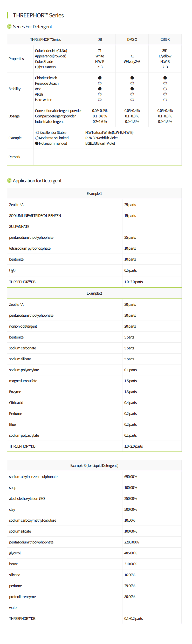Select the DB column header

tap(100, 39)
